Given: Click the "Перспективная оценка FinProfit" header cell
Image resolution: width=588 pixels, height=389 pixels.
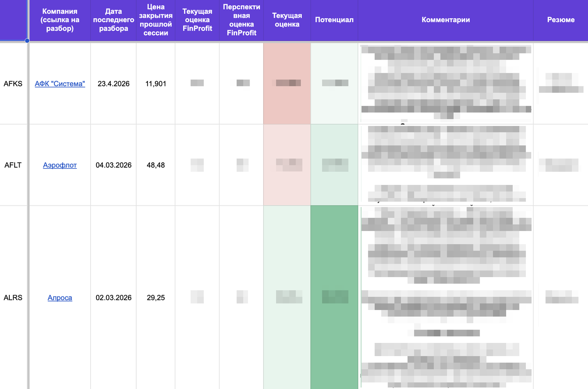Looking at the screenshot, I should tap(241, 20).
